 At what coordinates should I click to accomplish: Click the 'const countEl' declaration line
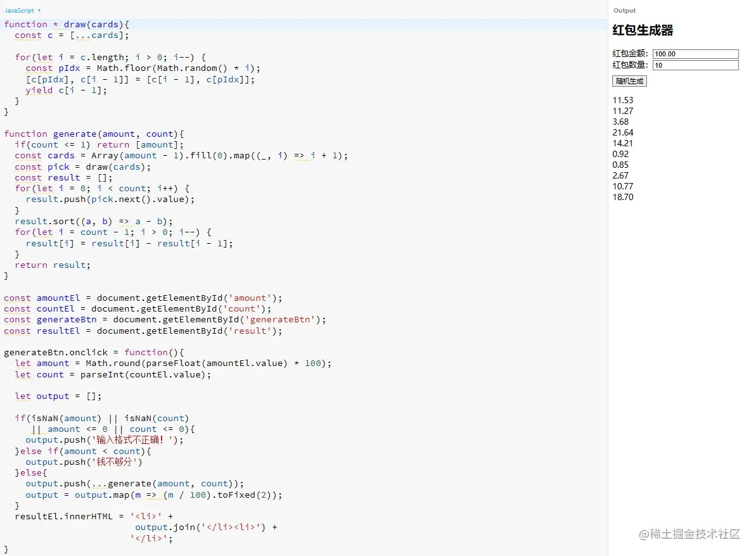coord(138,309)
